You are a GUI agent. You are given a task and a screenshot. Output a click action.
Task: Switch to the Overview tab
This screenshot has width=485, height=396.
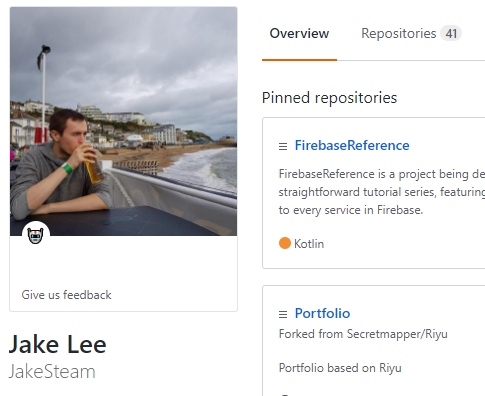[x=299, y=33]
